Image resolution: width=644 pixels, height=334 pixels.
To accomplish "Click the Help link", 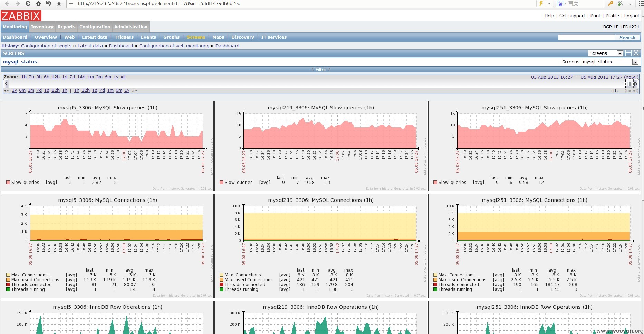I will point(549,16).
